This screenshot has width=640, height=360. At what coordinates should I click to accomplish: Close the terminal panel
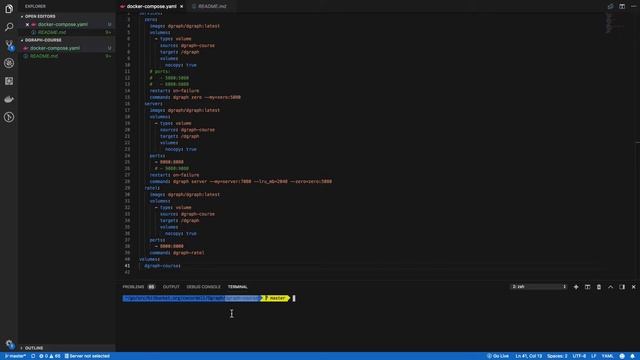(x=633, y=287)
